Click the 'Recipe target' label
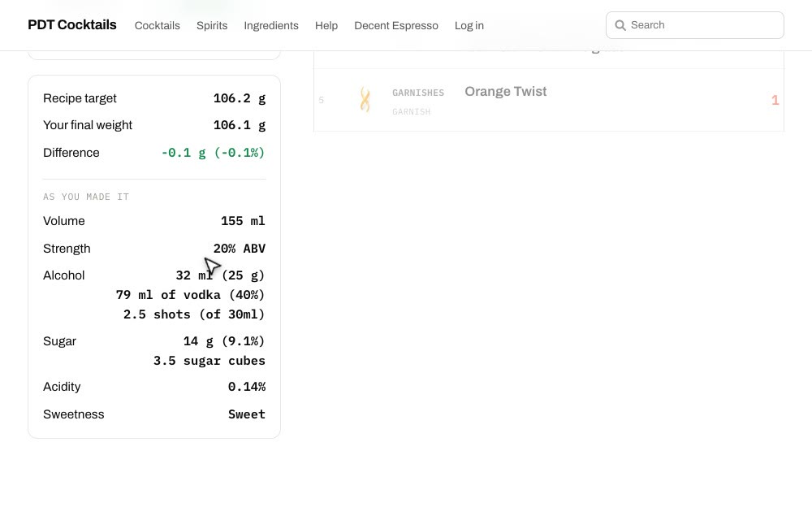The height and width of the screenshot is (520, 812). [80, 98]
